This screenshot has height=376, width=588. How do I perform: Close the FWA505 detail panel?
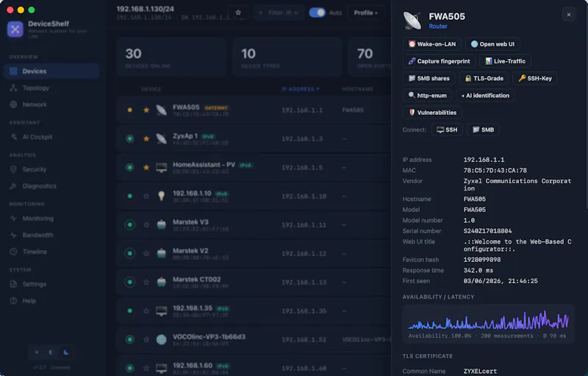569,15
